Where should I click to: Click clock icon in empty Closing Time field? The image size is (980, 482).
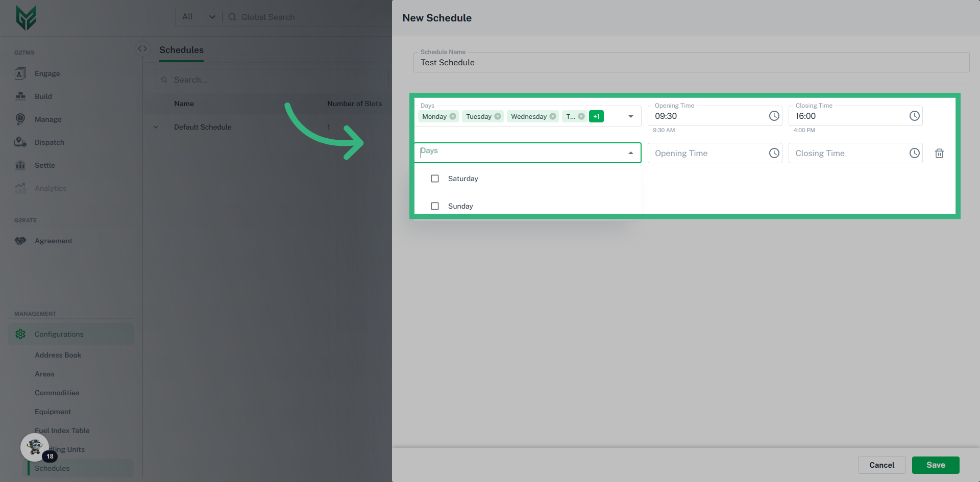pos(914,153)
